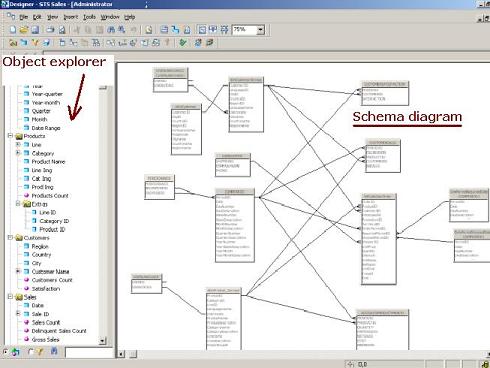Select the Year-quarter object
Image resolution: width=490 pixels, height=368 pixels.
coord(47,94)
